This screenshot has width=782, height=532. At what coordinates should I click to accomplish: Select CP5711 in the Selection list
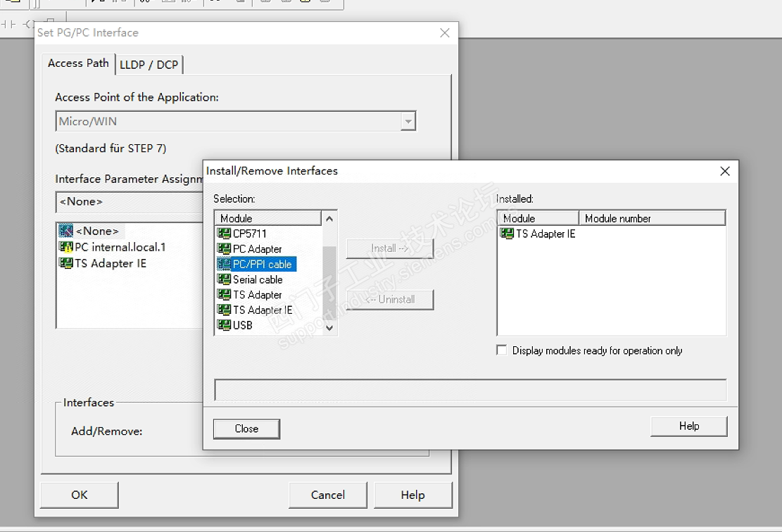(249, 234)
